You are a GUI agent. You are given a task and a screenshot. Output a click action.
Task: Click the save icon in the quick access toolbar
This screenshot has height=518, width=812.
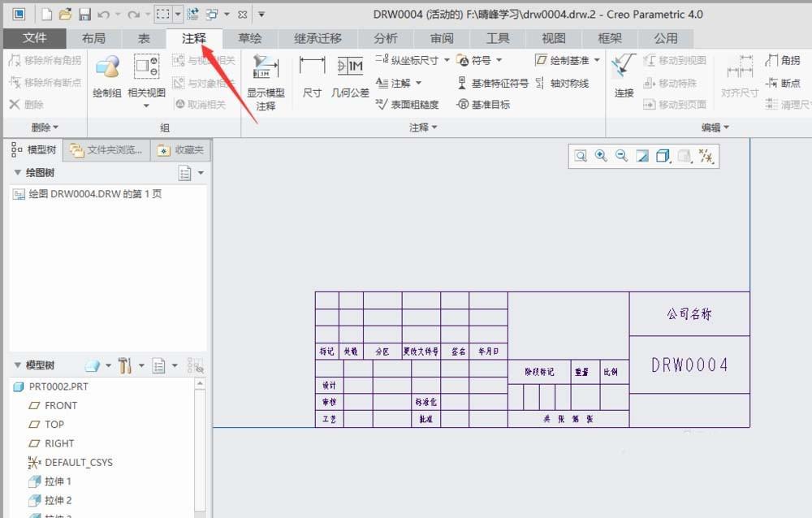[84, 14]
